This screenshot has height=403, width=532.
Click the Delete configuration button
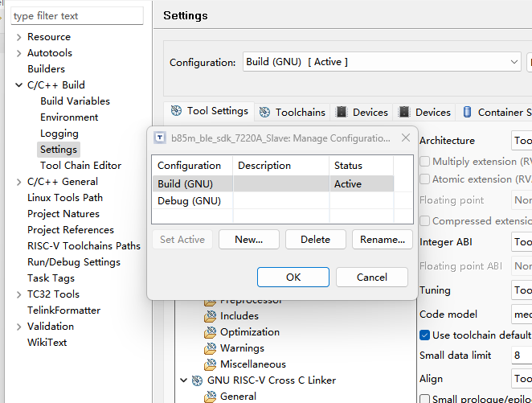click(x=316, y=240)
